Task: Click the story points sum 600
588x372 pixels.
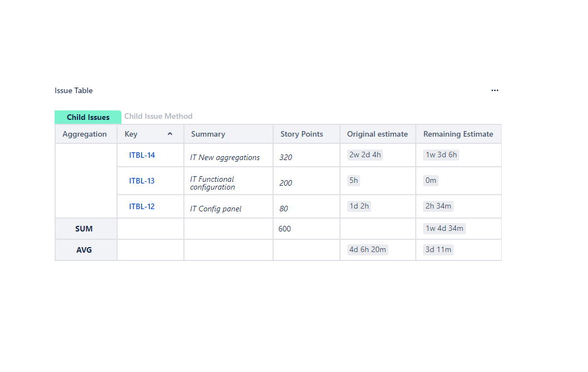Action: tap(285, 229)
